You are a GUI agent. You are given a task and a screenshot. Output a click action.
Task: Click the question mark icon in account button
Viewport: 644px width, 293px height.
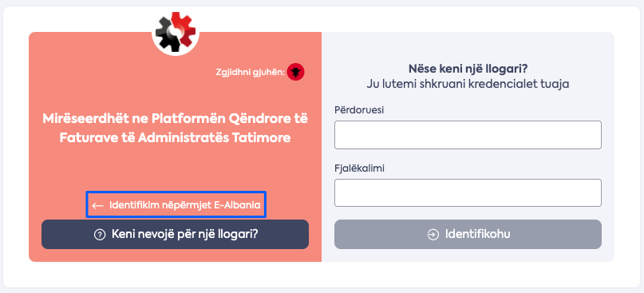100,235
